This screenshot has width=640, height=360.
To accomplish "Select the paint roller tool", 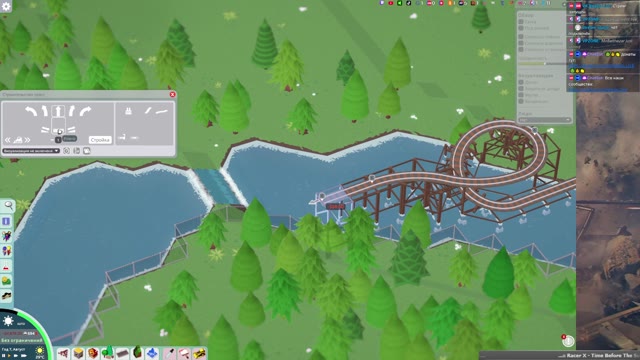I will pyautogui.click(x=184, y=353).
